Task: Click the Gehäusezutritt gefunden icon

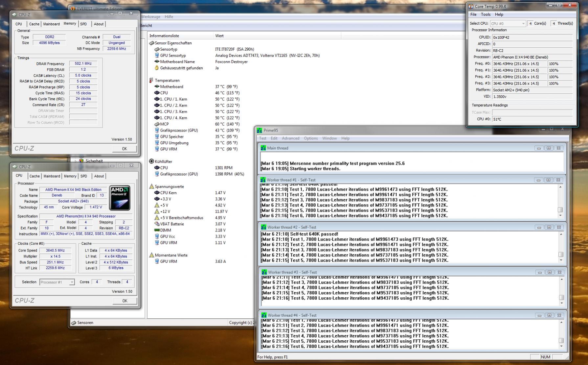Action: pyautogui.click(x=157, y=68)
